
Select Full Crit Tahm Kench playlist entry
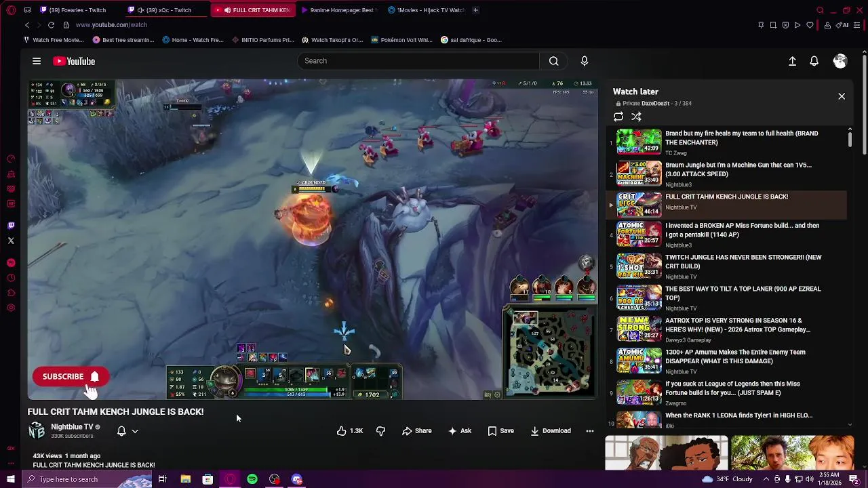726,205
